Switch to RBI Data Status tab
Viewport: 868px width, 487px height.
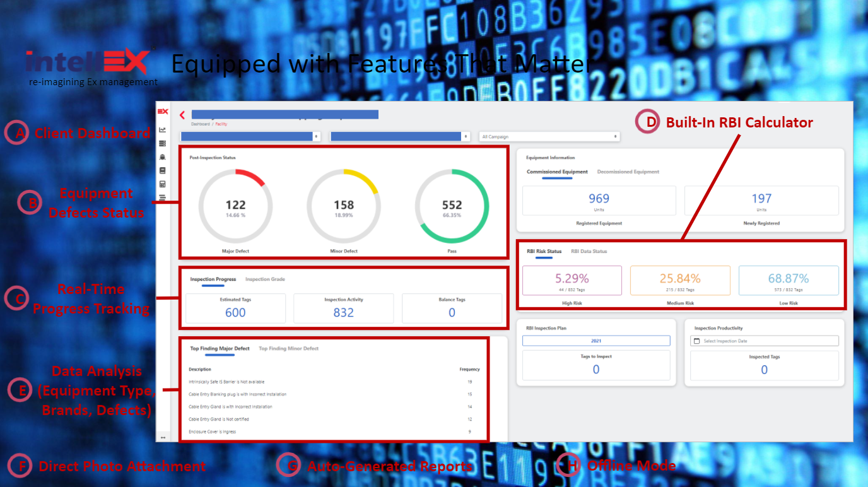pyautogui.click(x=589, y=251)
